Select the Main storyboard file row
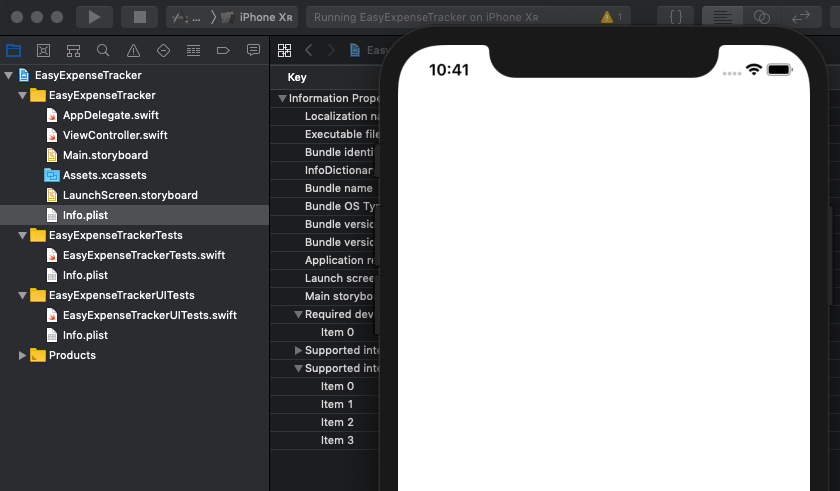 point(325,297)
